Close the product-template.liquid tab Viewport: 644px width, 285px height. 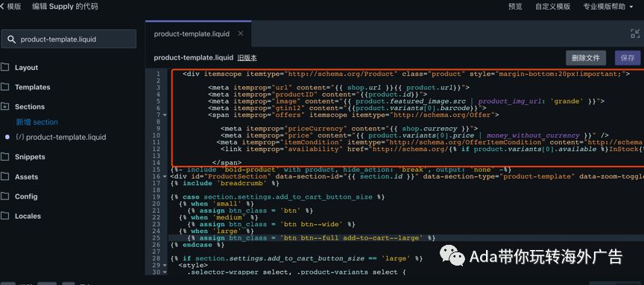(x=241, y=33)
